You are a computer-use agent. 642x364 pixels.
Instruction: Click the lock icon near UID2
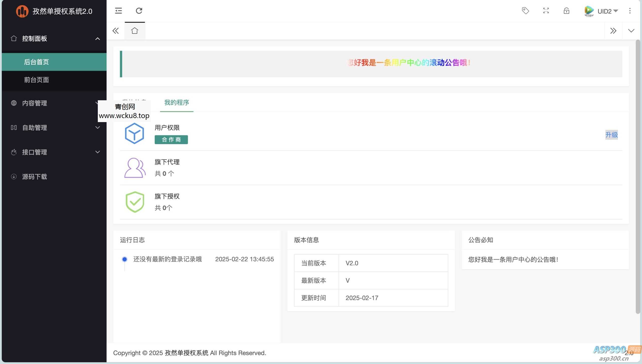(566, 11)
